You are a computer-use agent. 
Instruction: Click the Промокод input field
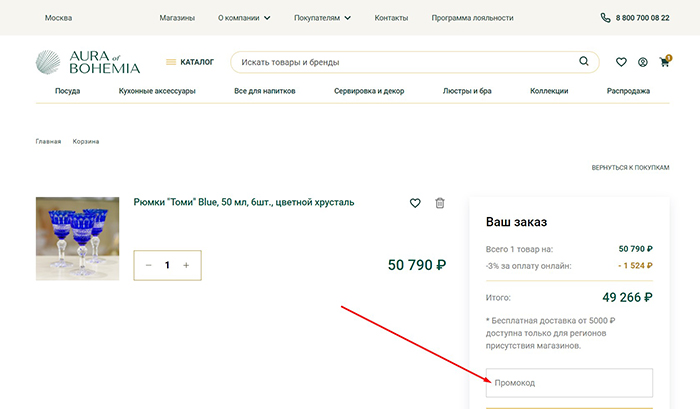click(568, 383)
